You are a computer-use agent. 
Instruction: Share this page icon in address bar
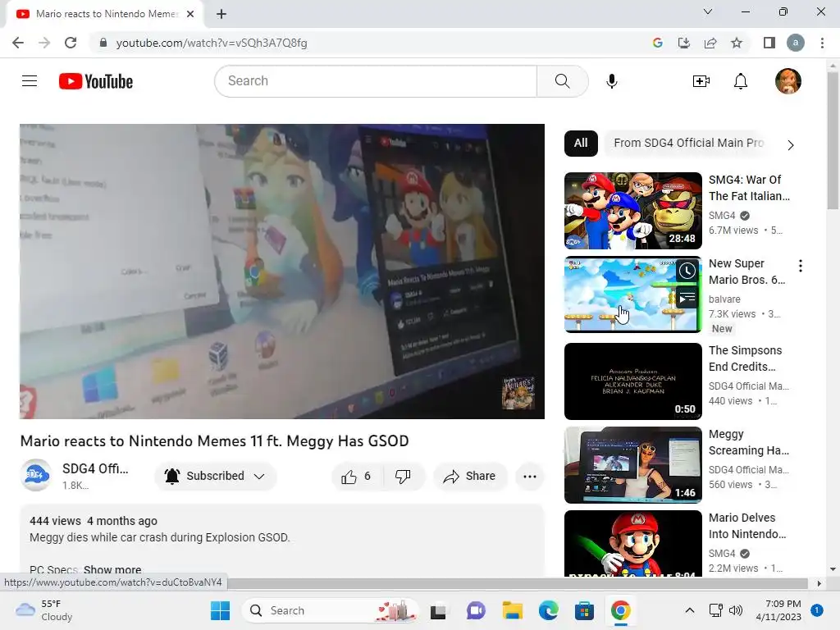(710, 43)
